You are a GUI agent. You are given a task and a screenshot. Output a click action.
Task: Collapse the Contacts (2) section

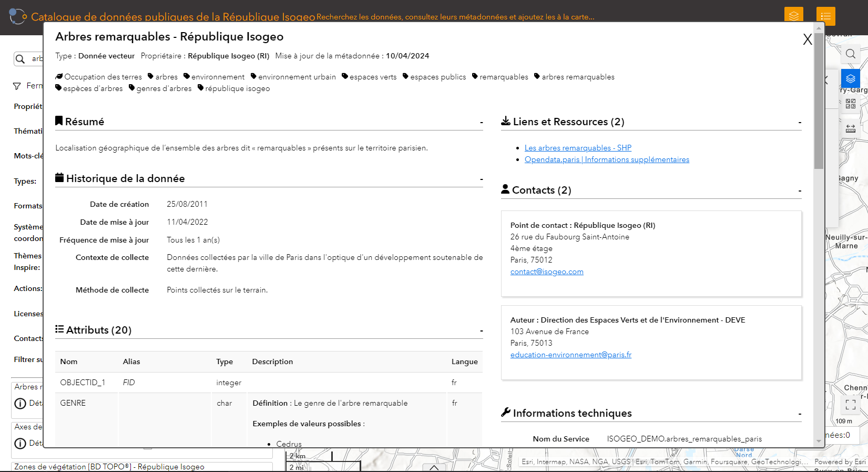coord(800,191)
